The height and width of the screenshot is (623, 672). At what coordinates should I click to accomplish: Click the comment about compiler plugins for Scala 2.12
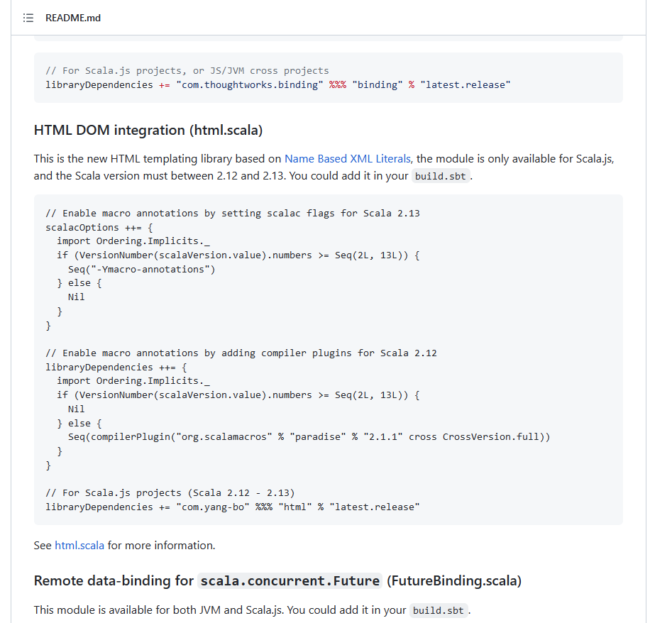[x=241, y=353]
